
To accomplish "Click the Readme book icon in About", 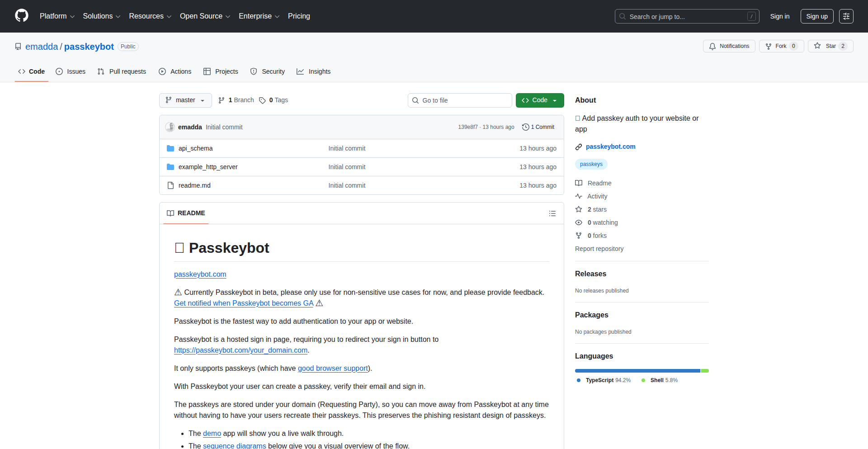I will click(579, 183).
